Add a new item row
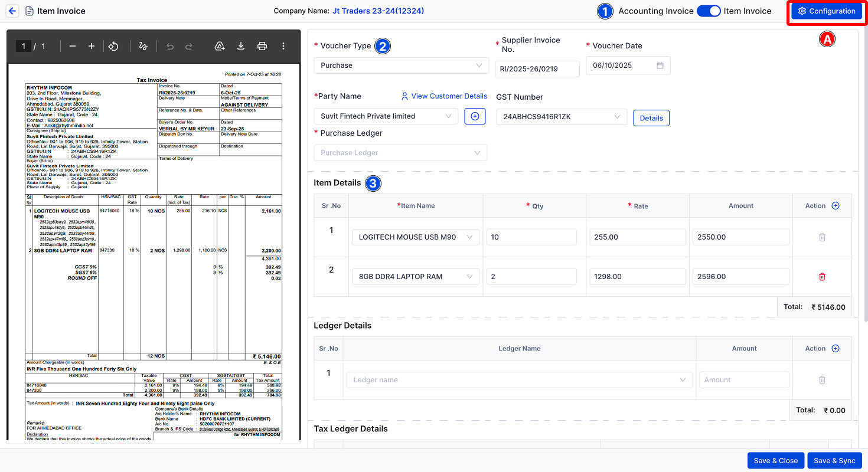This screenshot has height=472, width=868. (x=836, y=206)
